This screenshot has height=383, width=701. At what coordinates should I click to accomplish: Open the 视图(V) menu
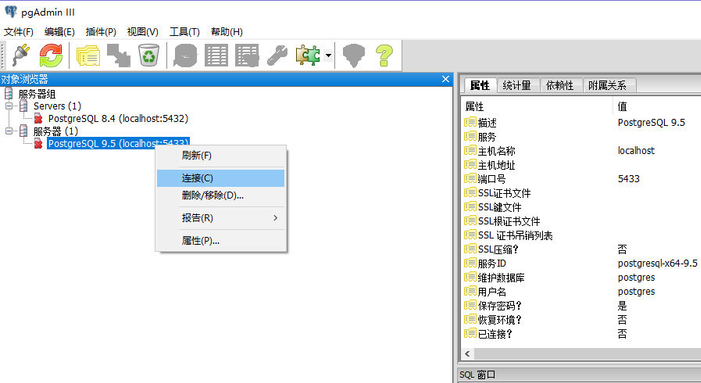[143, 32]
